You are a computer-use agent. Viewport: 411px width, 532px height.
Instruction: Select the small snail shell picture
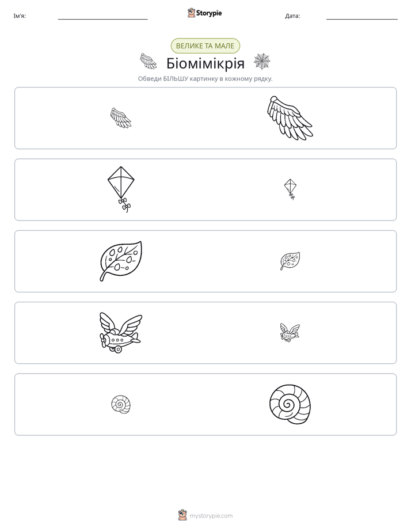(121, 404)
